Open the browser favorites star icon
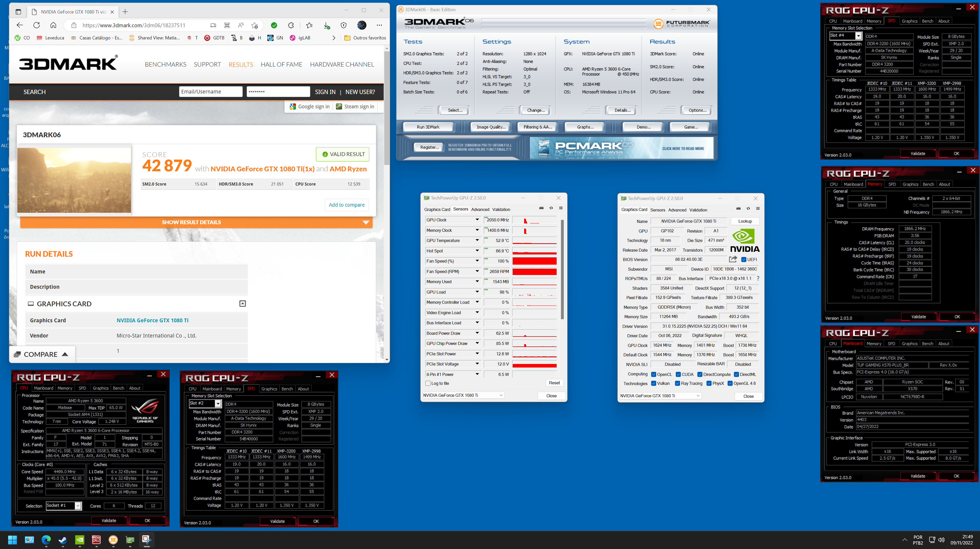 [x=309, y=25]
